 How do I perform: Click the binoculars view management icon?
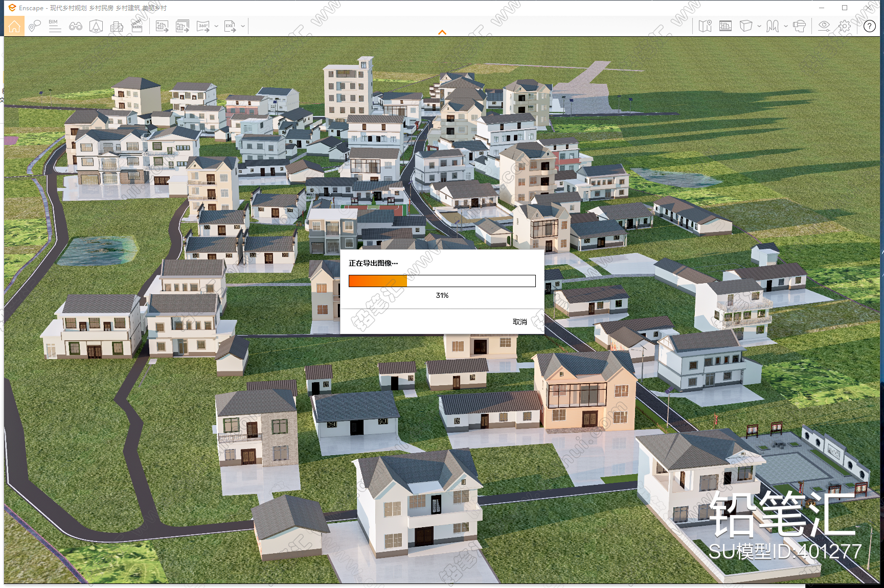76,26
